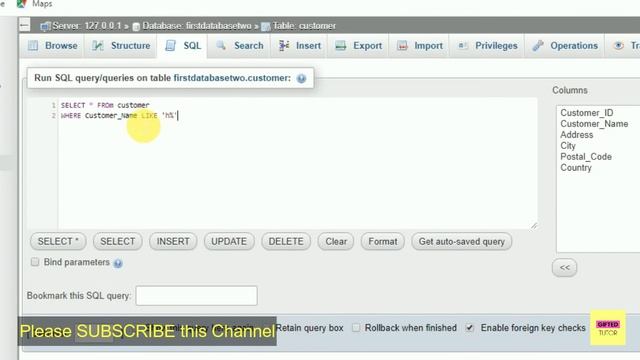Select Postal_Code in Columns list

(x=586, y=157)
